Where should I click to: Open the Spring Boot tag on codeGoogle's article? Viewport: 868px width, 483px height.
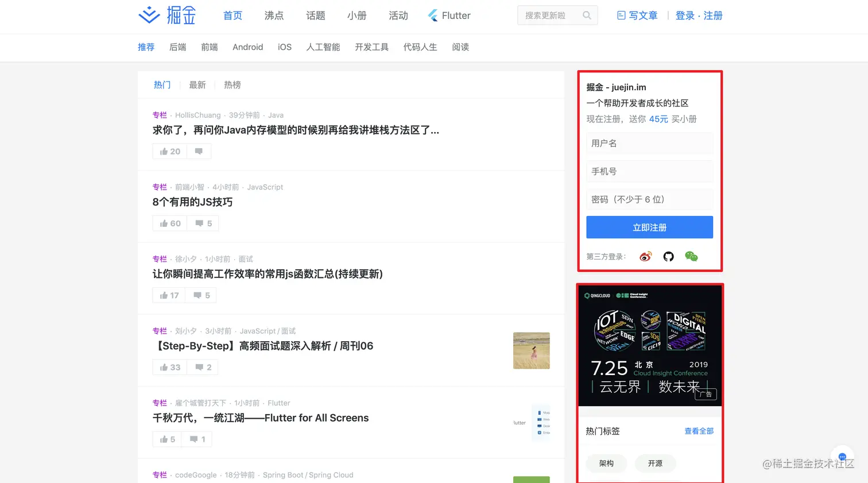coord(283,475)
